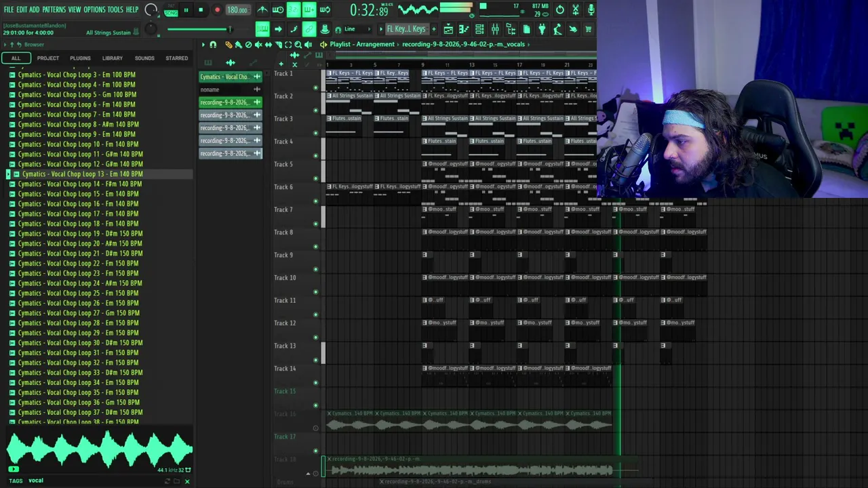868x488 pixels.
Task: Select Cymatics - Vocal Chop Loop 20 sample
Action: [80, 243]
